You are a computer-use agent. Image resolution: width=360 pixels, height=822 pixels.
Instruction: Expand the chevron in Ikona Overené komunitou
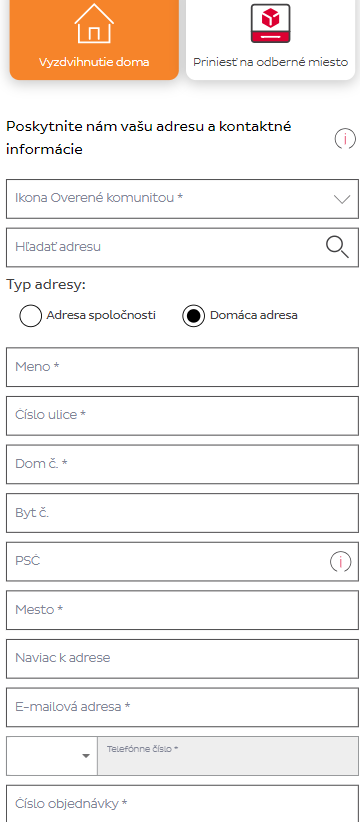pyautogui.click(x=342, y=199)
